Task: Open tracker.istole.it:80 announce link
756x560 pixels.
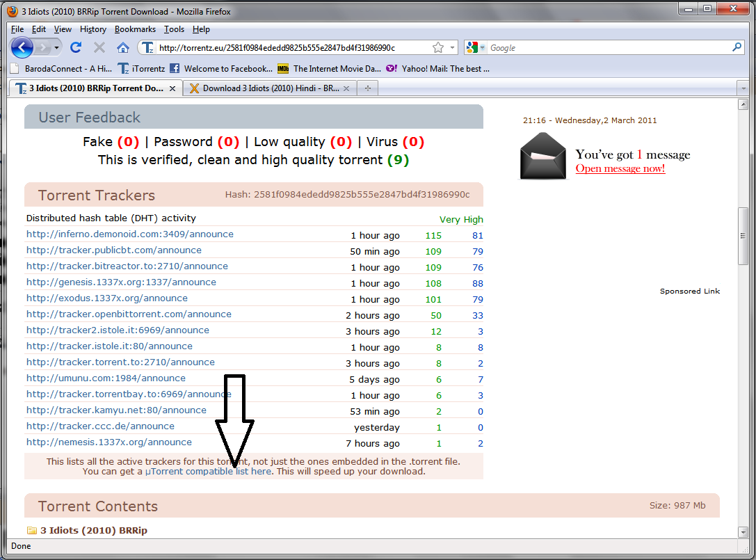Action: tap(109, 346)
